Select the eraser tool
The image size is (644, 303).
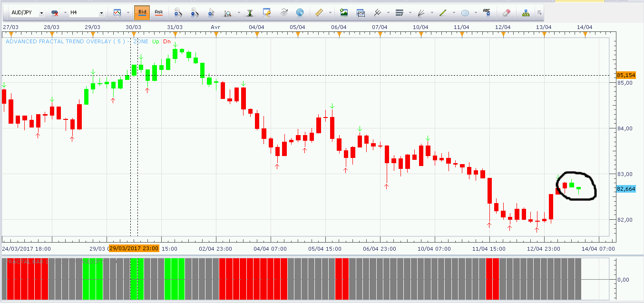point(507,13)
